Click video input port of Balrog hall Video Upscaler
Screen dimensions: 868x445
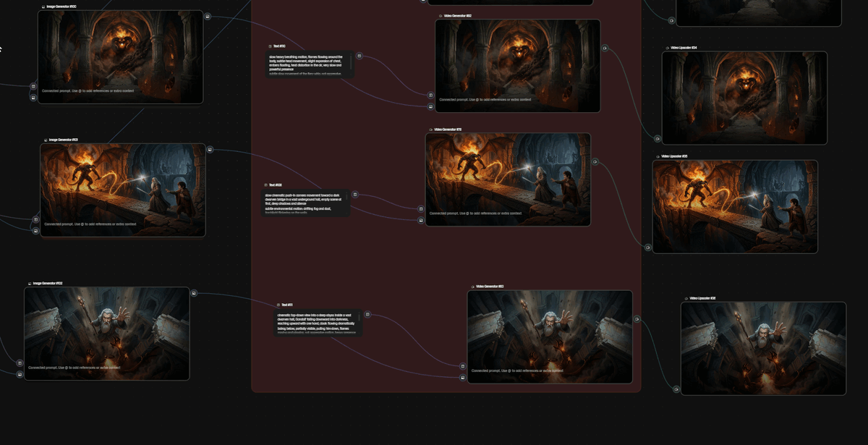[x=658, y=138]
